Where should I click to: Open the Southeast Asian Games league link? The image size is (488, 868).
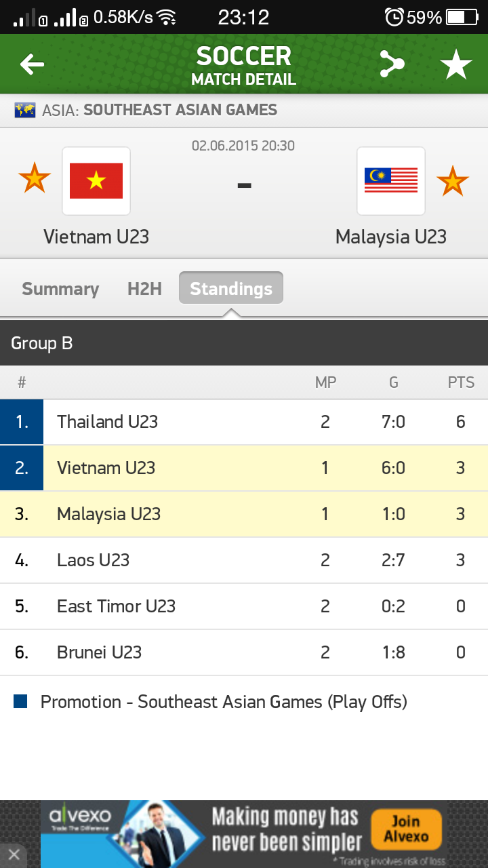(180, 110)
